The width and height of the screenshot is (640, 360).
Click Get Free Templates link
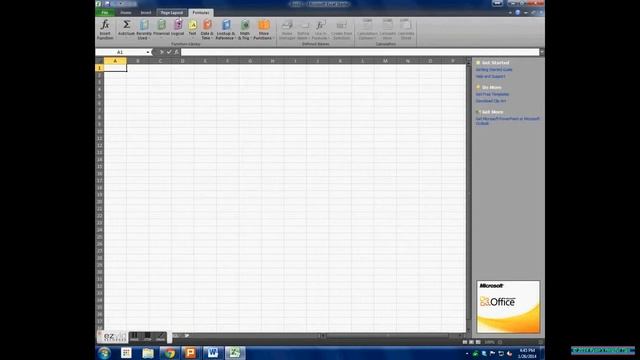[492, 94]
